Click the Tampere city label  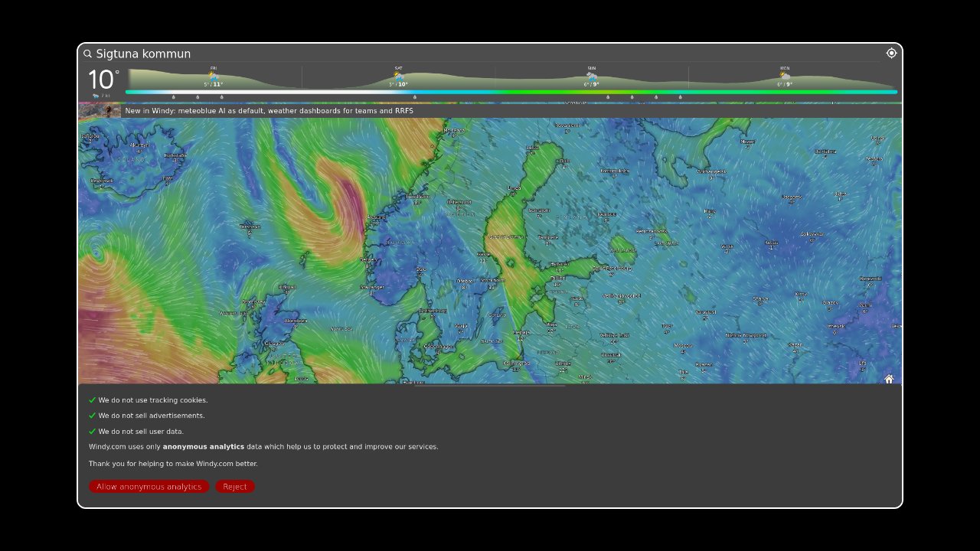pos(548,237)
